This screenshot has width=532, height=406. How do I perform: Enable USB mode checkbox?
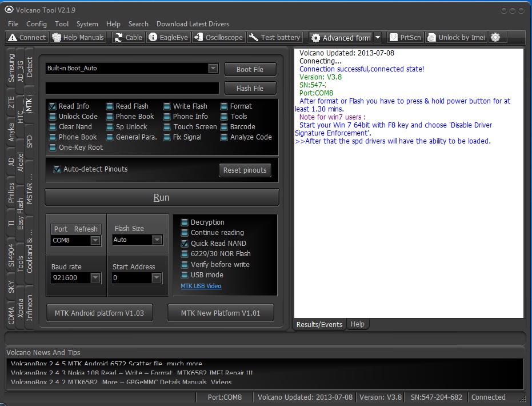click(184, 275)
